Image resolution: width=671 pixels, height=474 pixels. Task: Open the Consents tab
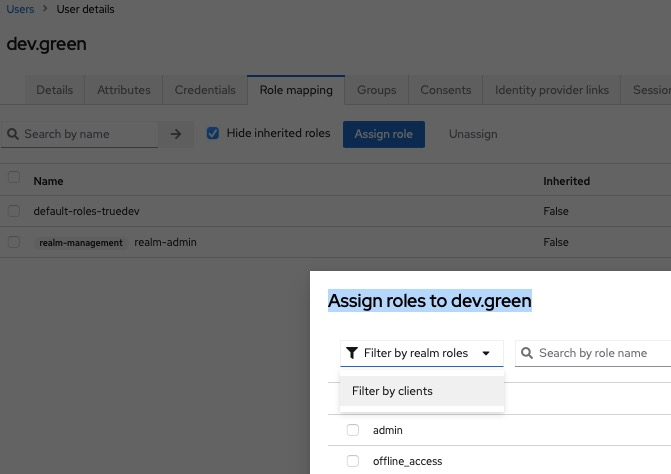tap(445, 90)
